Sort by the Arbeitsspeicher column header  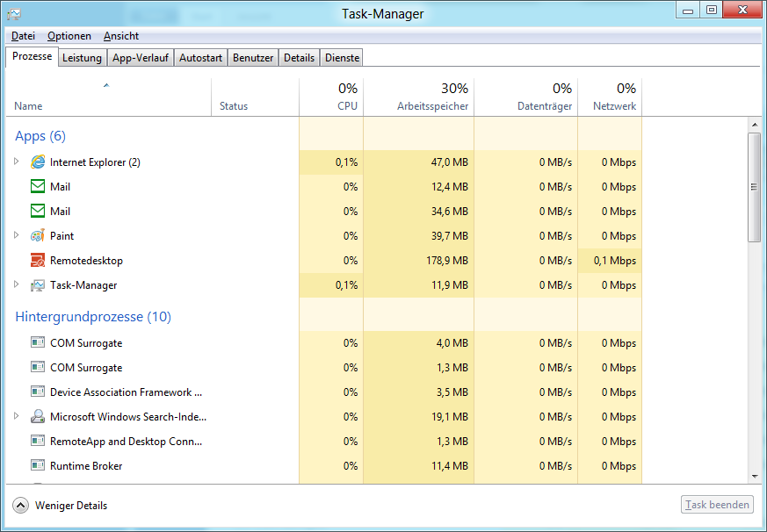[419, 97]
